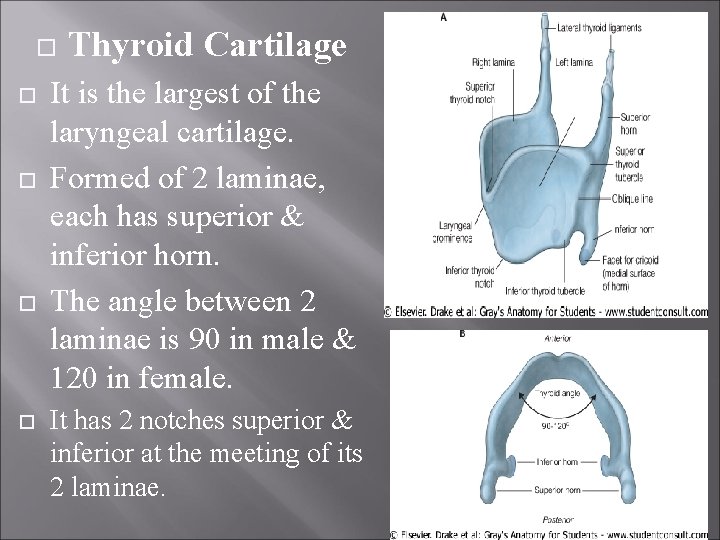Screen dimensions: 720x540
Task: Select the line 'The angle between 2'
Action: (183, 301)
